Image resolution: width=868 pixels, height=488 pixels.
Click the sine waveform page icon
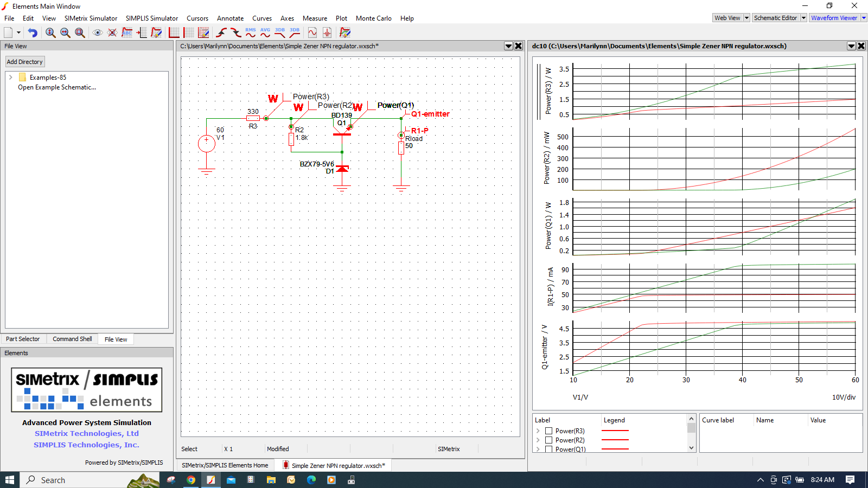(312, 33)
